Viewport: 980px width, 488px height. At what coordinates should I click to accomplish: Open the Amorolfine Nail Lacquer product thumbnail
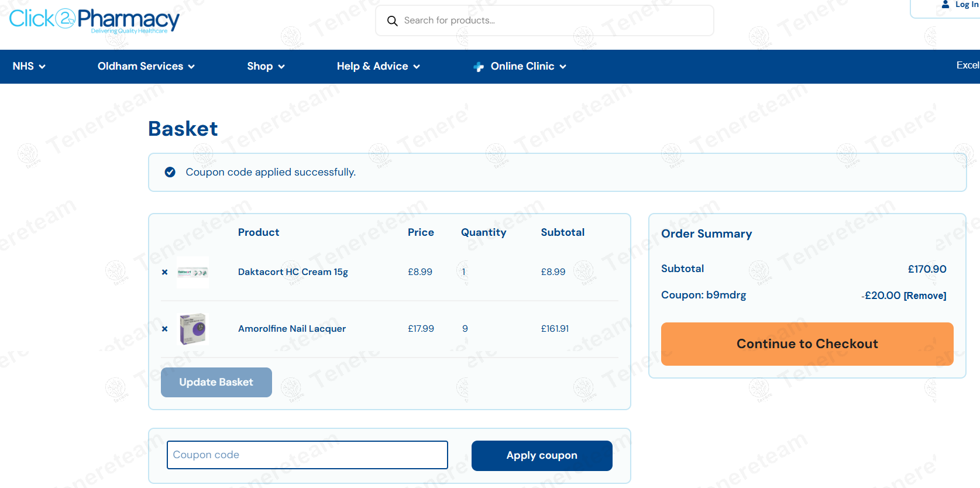pyautogui.click(x=192, y=329)
